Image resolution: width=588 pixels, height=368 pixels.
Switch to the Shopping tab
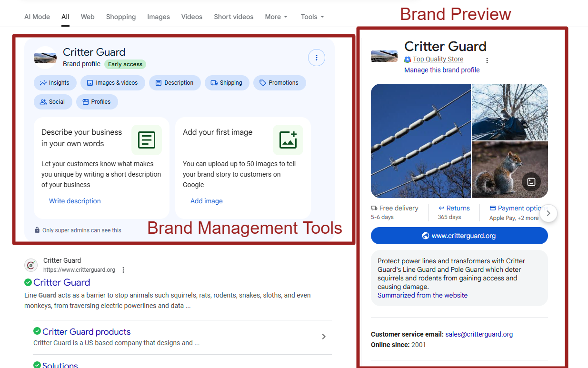pyautogui.click(x=120, y=17)
